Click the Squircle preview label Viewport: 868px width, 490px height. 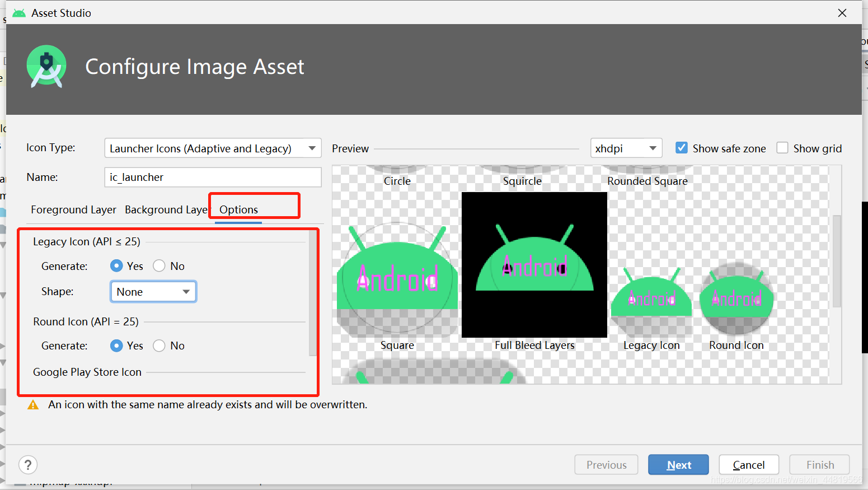[x=522, y=181]
